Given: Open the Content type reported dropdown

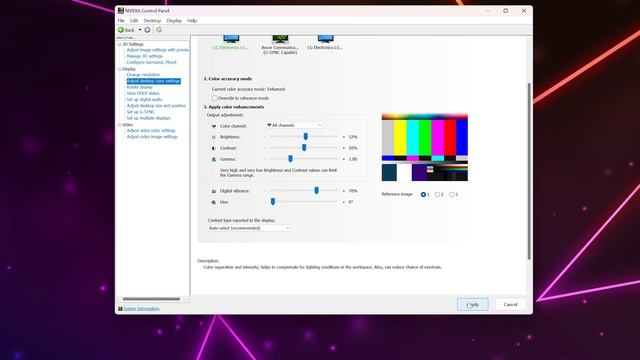Looking at the screenshot, I should tap(249, 228).
